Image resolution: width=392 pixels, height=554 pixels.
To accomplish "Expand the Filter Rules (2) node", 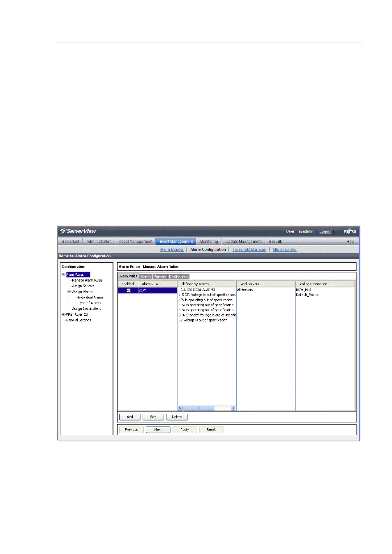I will click(63, 314).
